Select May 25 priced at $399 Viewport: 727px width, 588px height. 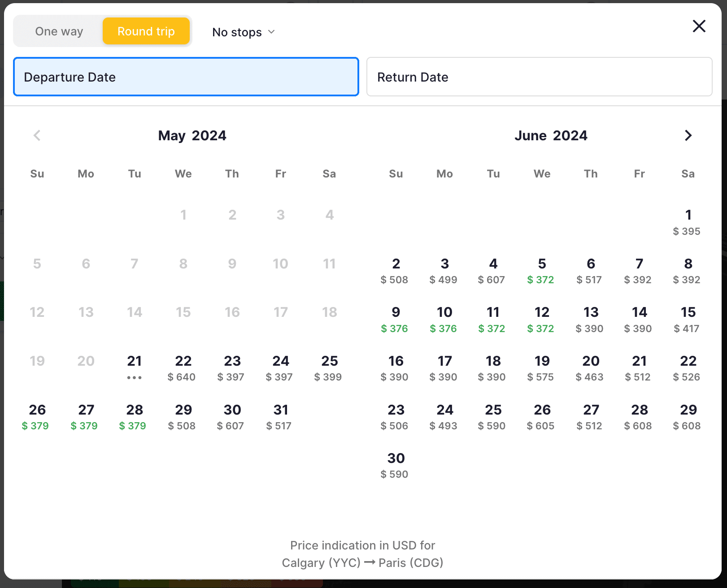[329, 367]
